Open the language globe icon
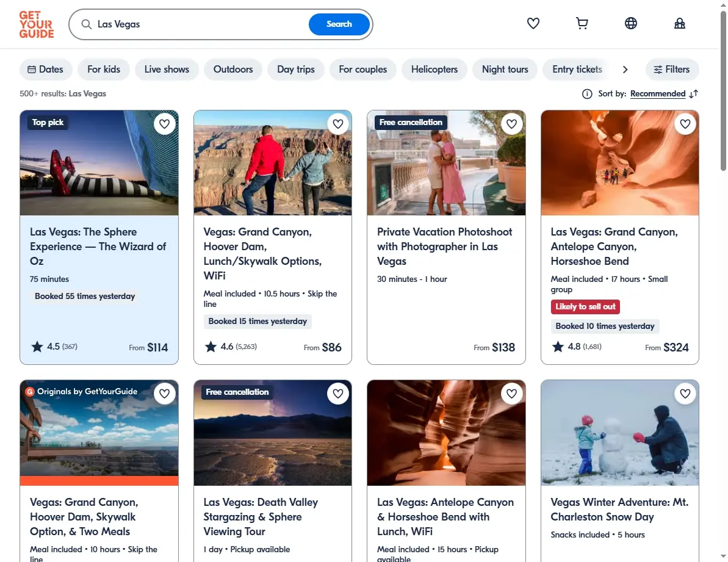This screenshot has width=728, height=562. pos(630,23)
